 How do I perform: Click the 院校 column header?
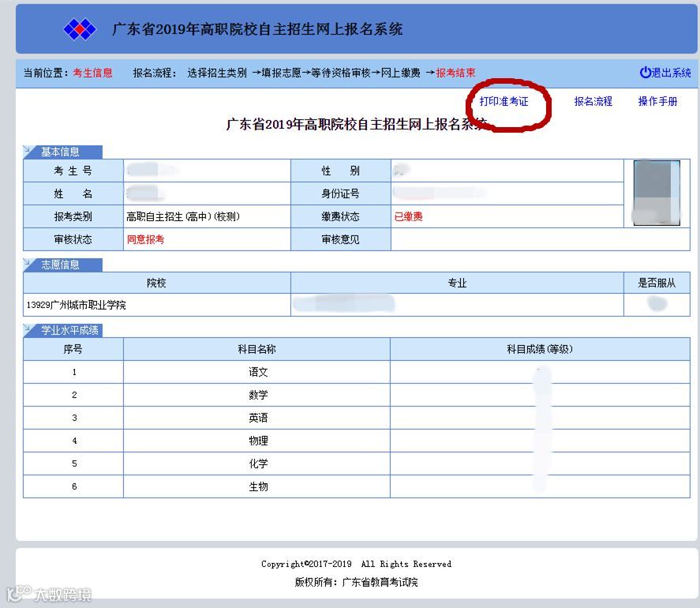point(157,283)
